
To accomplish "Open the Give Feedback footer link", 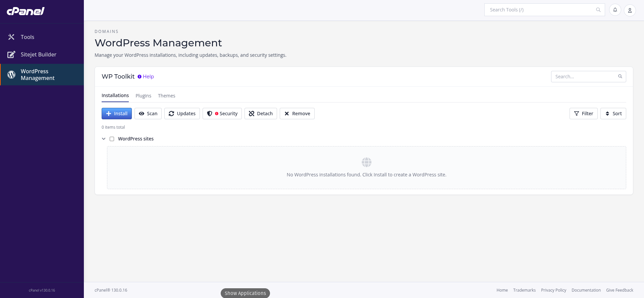I will 620,290.
